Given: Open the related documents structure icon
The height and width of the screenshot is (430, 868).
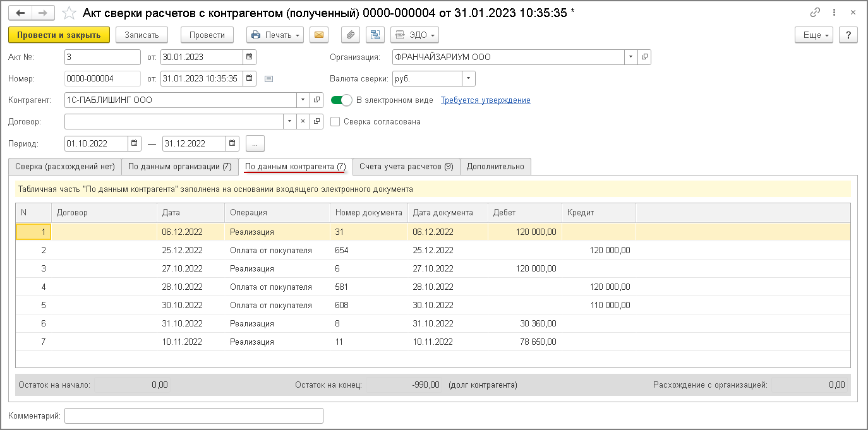Looking at the screenshot, I should click(375, 35).
